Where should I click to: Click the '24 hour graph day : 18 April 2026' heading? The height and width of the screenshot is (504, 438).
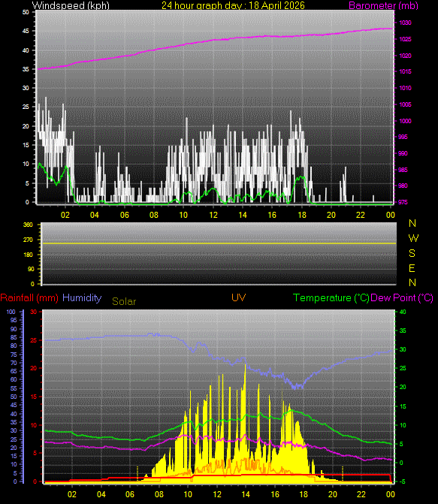(233, 5)
